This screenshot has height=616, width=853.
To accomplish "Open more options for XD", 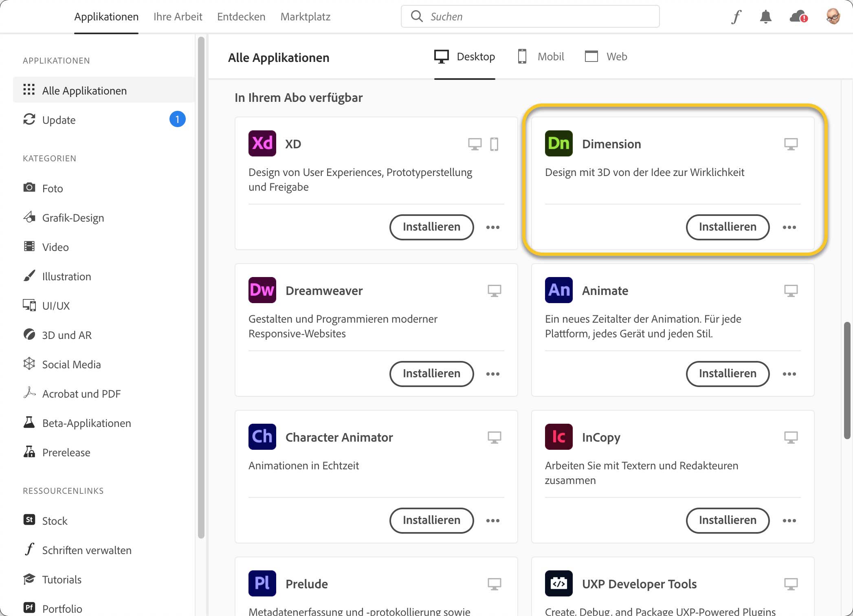I will point(492,227).
